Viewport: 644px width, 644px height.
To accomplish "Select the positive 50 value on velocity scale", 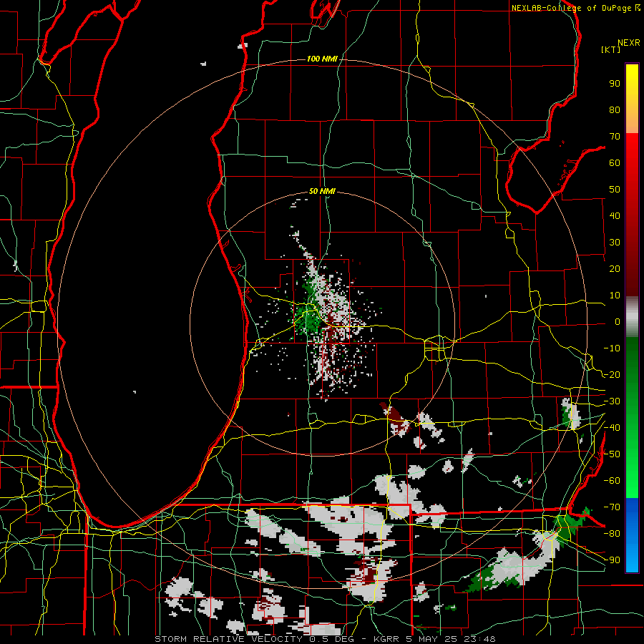I will click(x=615, y=190).
